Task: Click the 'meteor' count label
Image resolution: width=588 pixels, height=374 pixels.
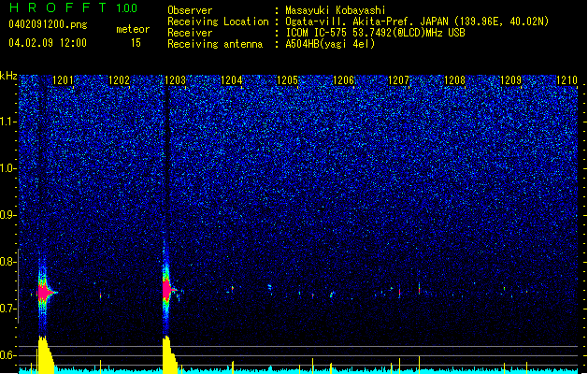Action: tap(133, 29)
